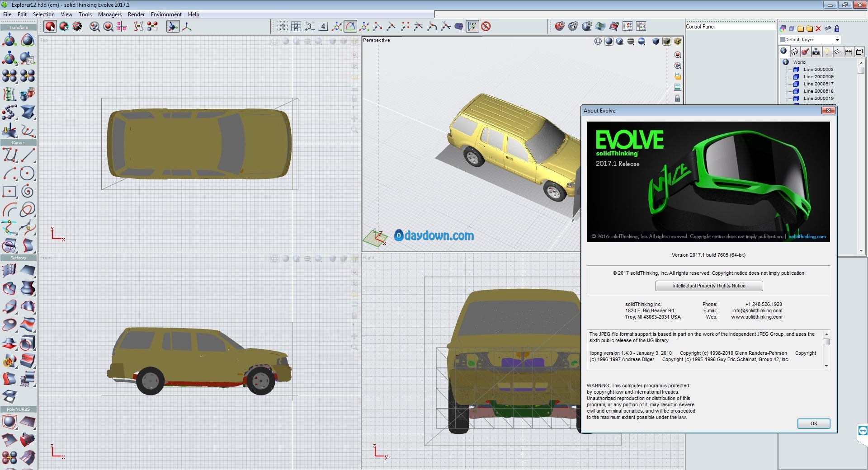The height and width of the screenshot is (470, 868).
Task: Toggle wireframe globe display in Perspective view
Action: 598,42
